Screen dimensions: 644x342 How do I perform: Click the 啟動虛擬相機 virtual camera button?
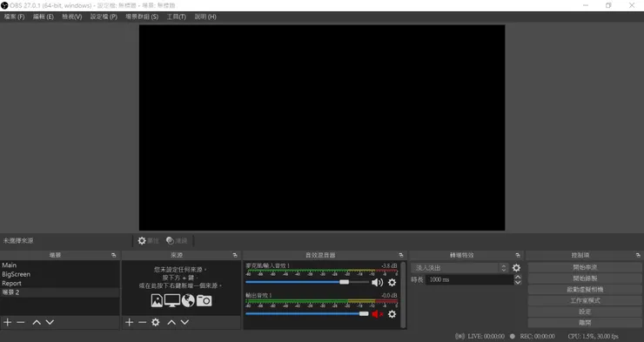point(585,290)
